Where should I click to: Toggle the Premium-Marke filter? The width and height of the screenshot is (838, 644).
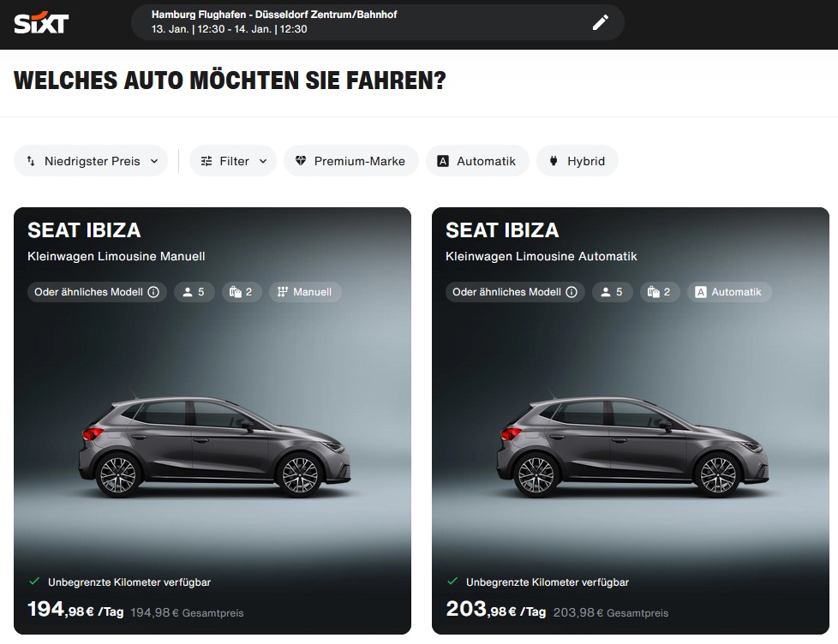coord(350,160)
